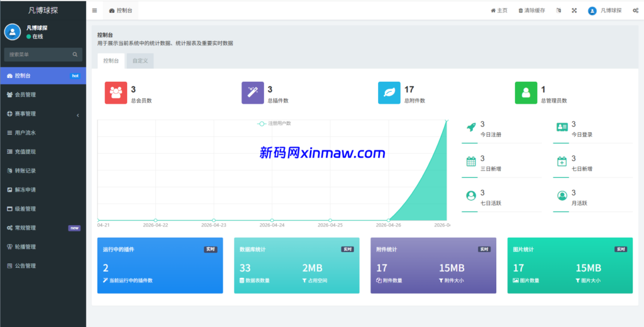This screenshot has width=644, height=327.
Task: Open the settings gears icon at top right
Action: (635, 11)
